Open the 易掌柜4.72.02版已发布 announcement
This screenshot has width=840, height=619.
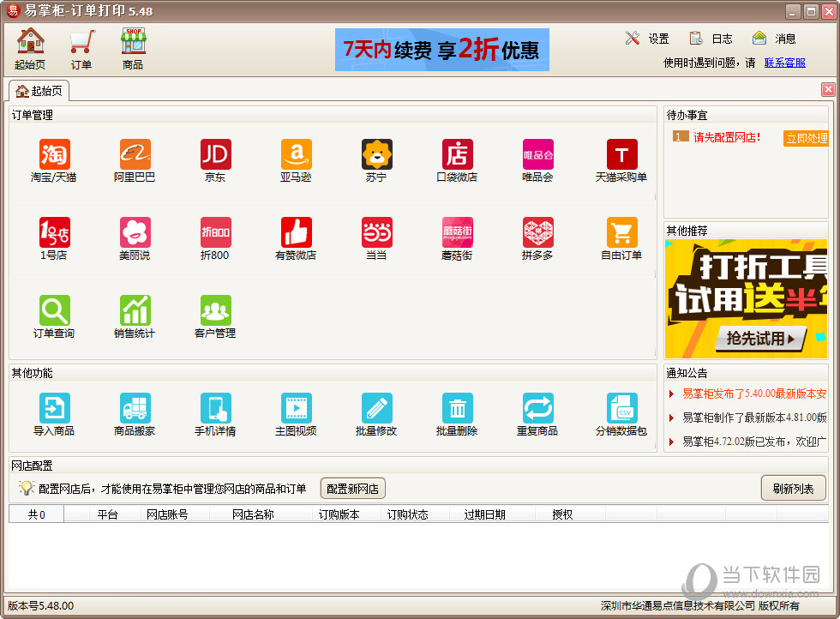tap(753, 442)
